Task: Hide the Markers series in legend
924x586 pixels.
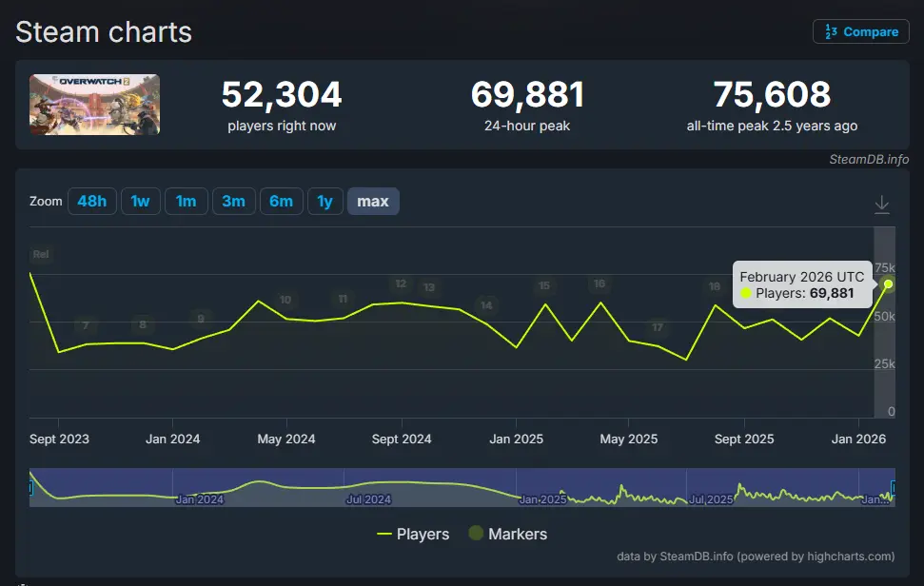Action: click(507, 534)
